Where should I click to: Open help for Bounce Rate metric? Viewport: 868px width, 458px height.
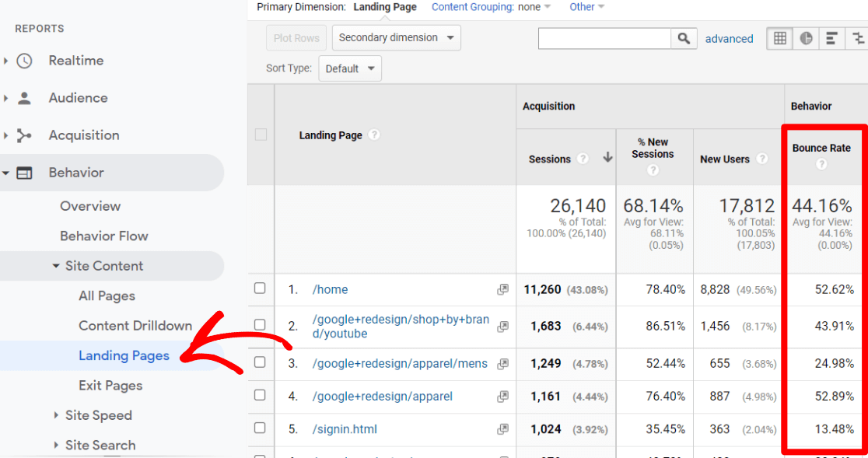(x=821, y=164)
